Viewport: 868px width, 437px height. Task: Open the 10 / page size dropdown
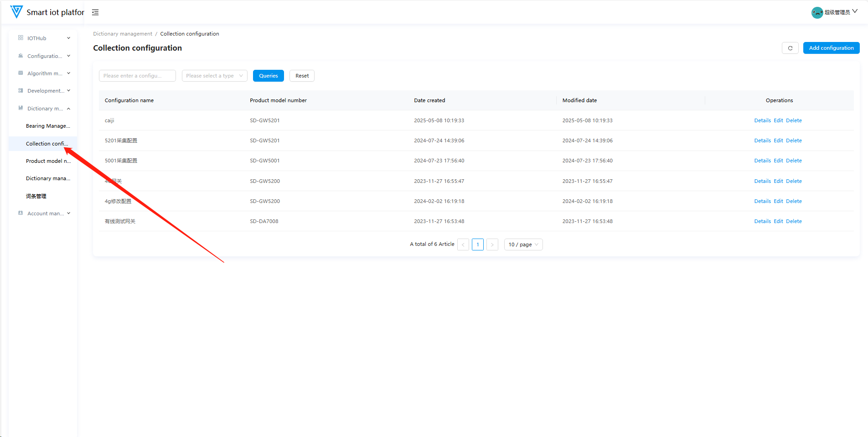click(x=523, y=245)
